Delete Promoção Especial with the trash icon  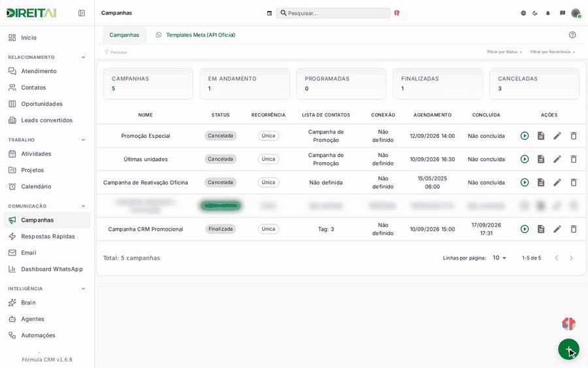tap(574, 136)
